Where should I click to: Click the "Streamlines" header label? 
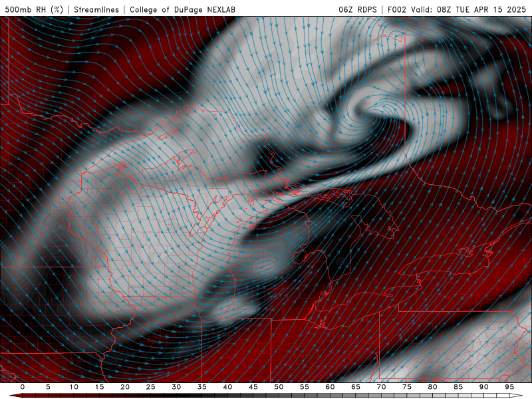[x=96, y=9]
